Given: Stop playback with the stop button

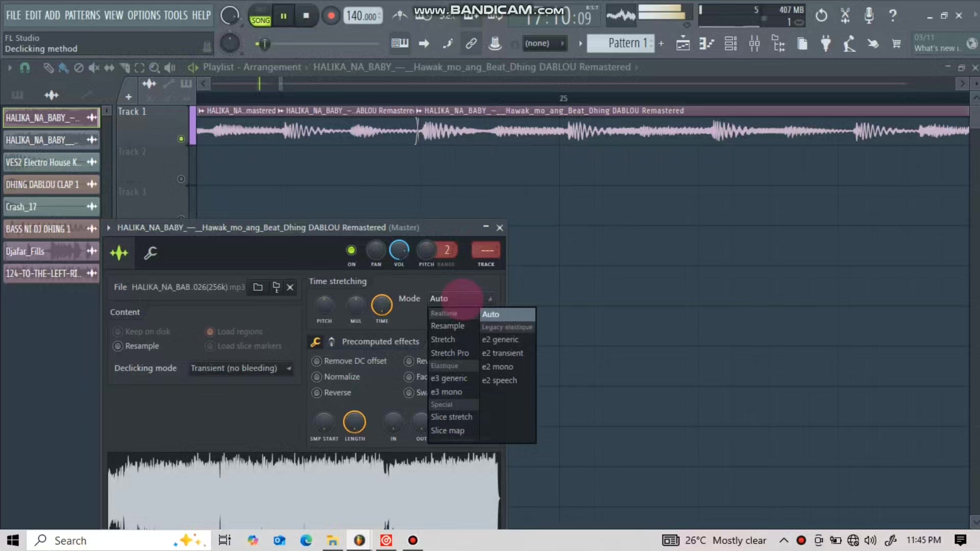Looking at the screenshot, I should (x=306, y=16).
